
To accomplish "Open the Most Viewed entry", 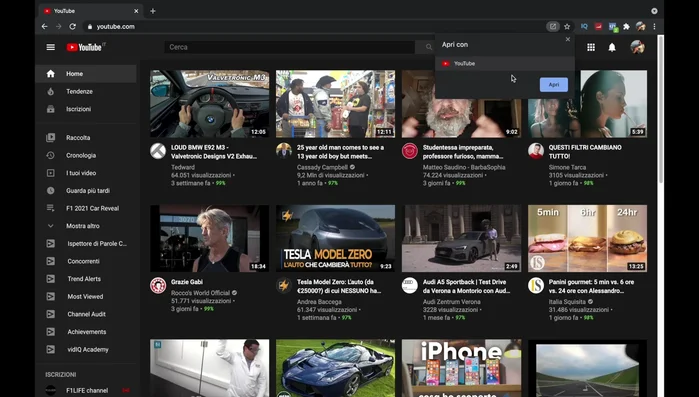I will 86,296.
